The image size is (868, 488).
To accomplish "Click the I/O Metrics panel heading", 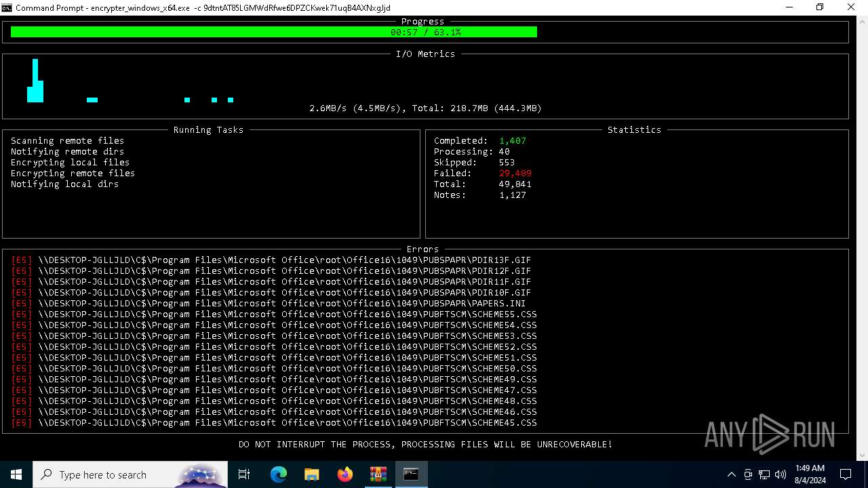I will tap(425, 54).
